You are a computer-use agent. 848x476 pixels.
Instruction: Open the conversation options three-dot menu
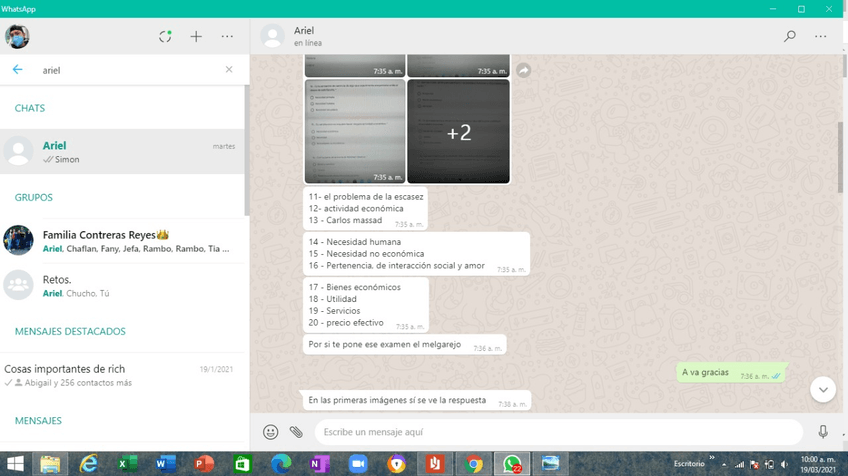(821, 37)
